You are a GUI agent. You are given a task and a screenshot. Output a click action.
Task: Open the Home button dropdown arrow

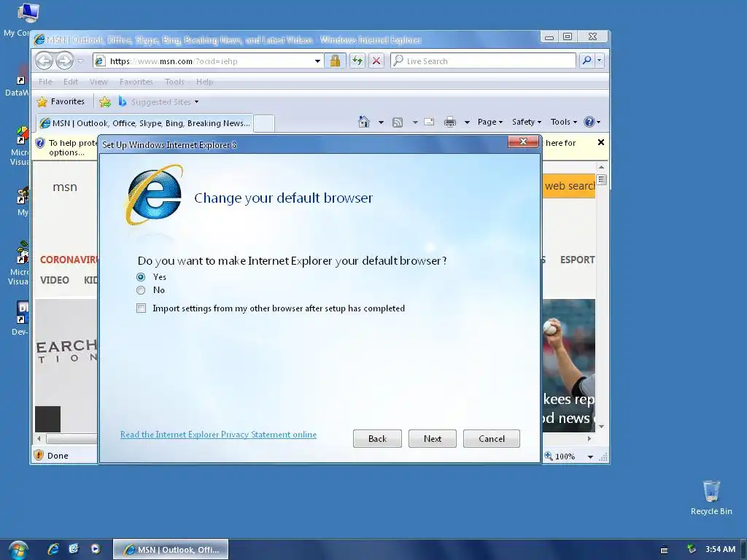coord(381,122)
